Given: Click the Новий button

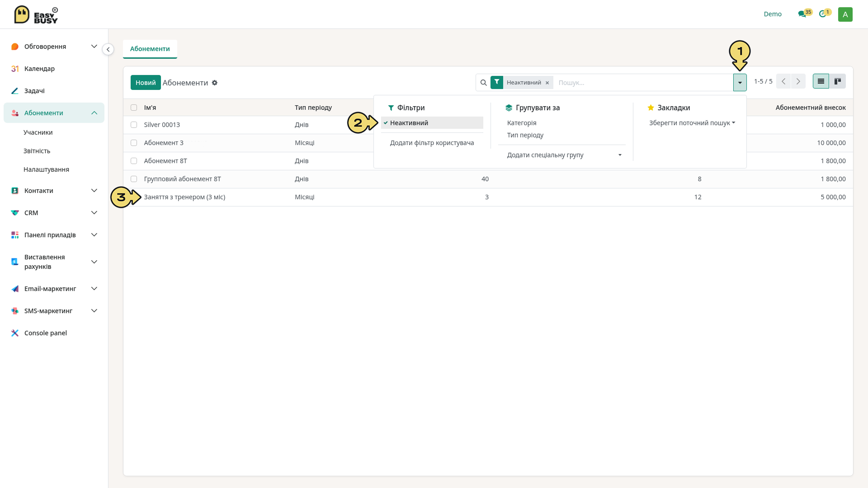Looking at the screenshot, I should tap(146, 83).
